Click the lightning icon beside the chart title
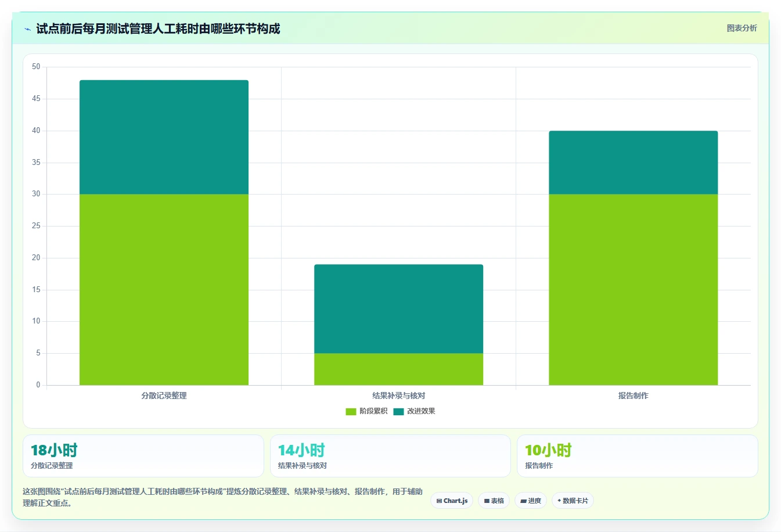Image resolution: width=781 pixels, height=532 pixels. pos(27,29)
